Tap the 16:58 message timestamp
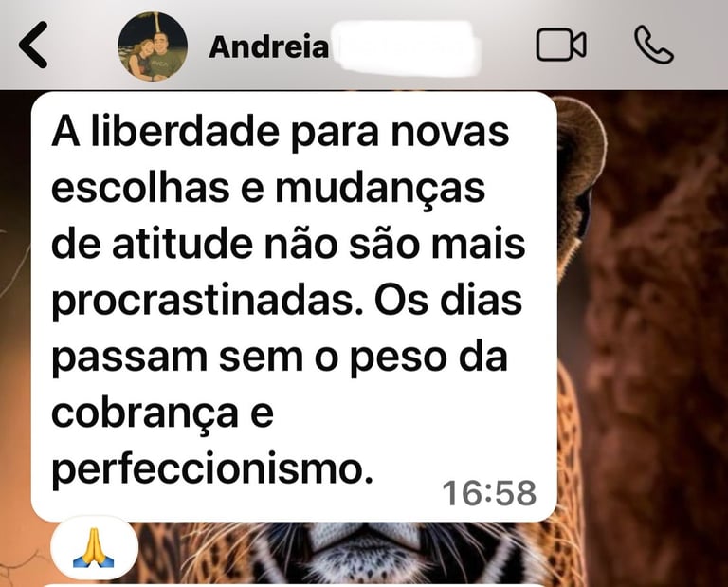Viewport: 728px width, 587px height. (x=489, y=493)
